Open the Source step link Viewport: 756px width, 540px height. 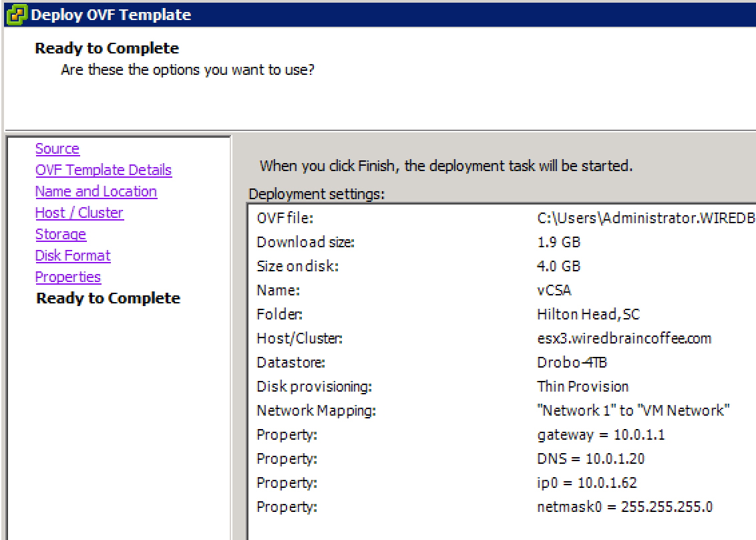tap(57, 148)
